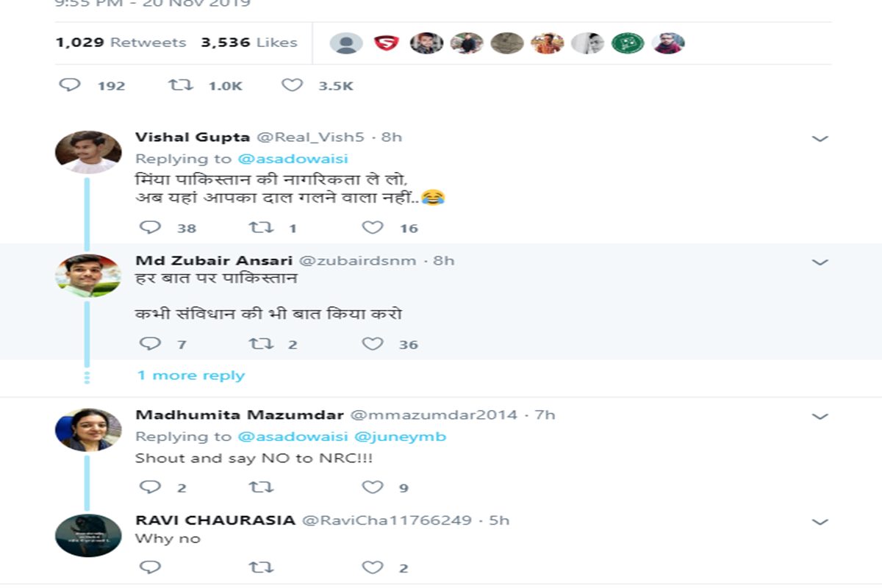Reply to the main tweet via comment icon

(x=70, y=85)
